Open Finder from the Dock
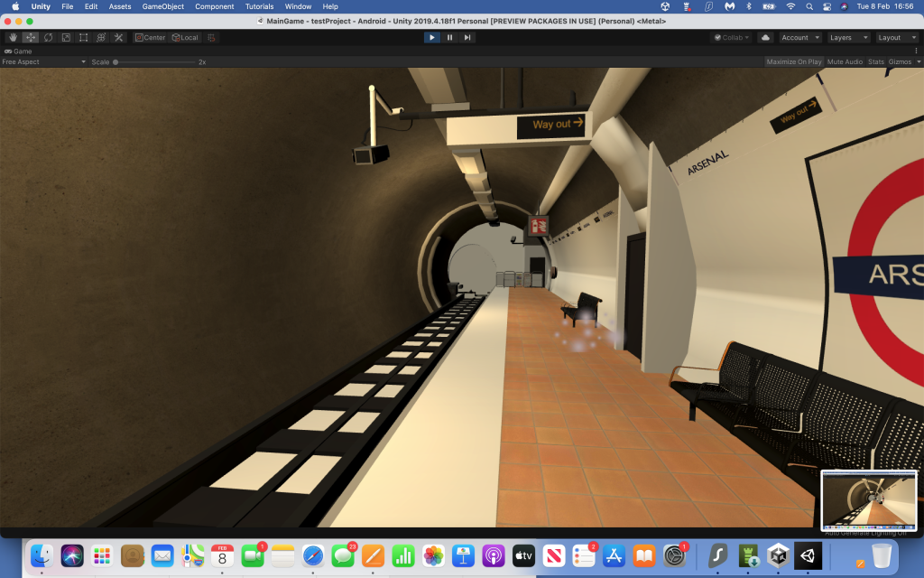This screenshot has height=578, width=924. 42,555
